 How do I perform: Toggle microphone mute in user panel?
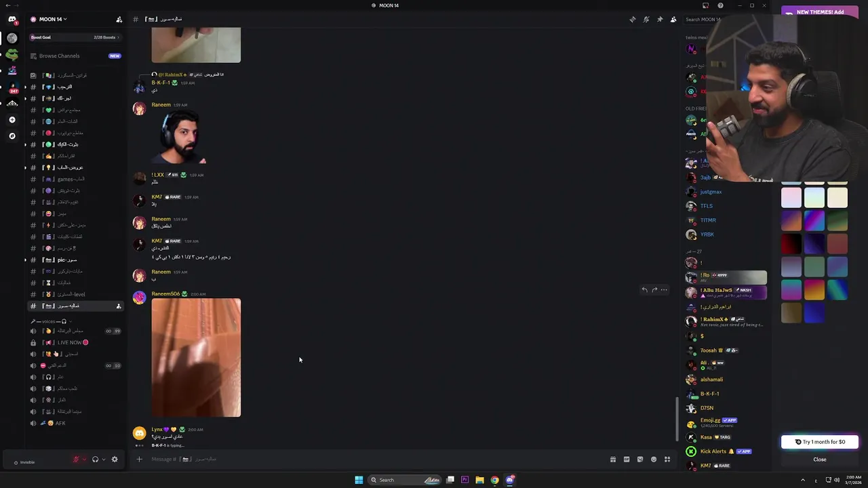click(x=76, y=460)
